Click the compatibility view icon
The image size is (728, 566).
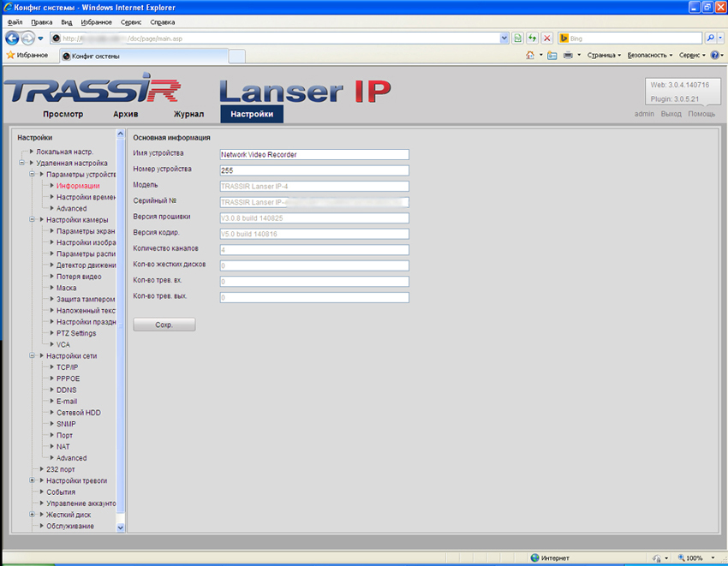point(517,39)
